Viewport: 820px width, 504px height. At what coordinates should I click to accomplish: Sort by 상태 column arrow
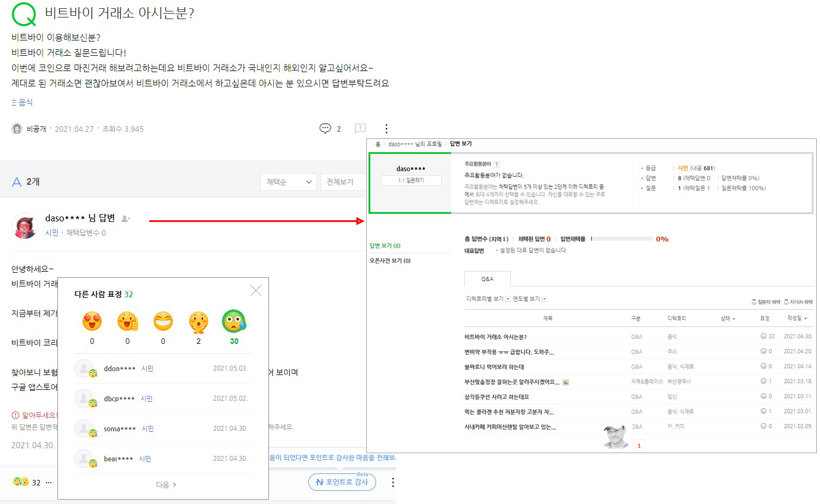[x=734, y=319]
